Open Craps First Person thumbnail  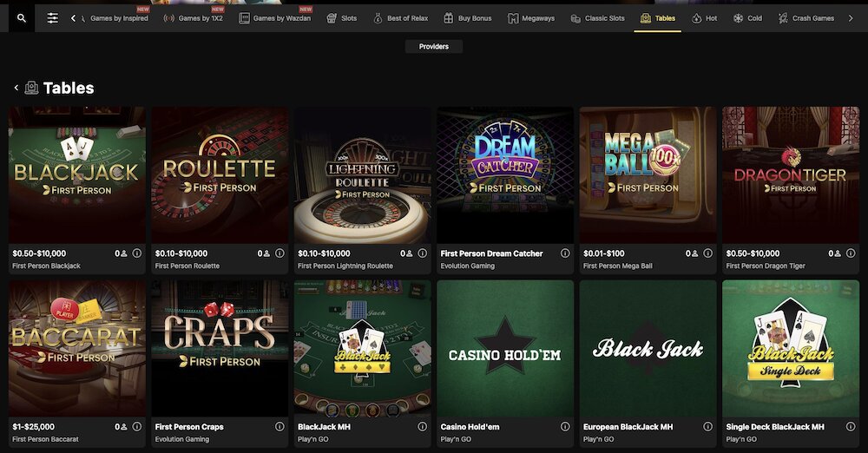220,348
